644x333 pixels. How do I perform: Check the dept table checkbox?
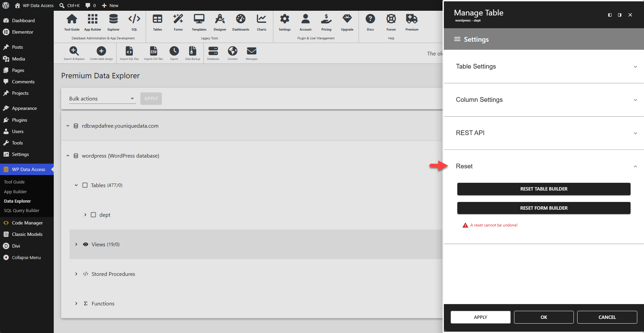click(93, 215)
